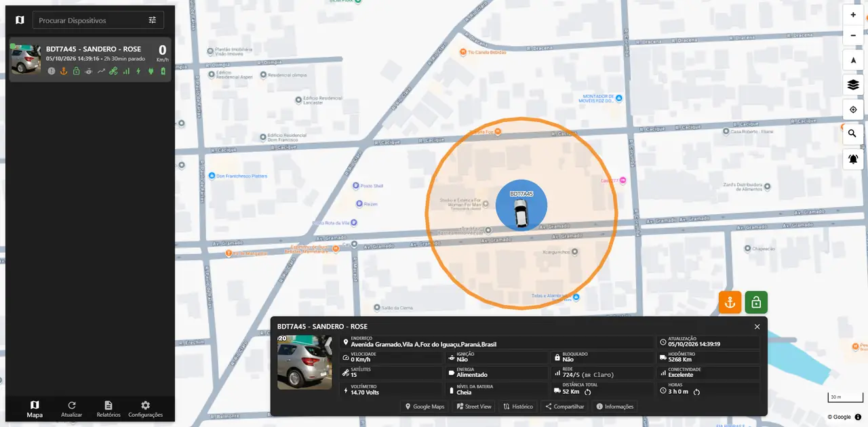Click the 5268 Km odometer value

click(679, 359)
